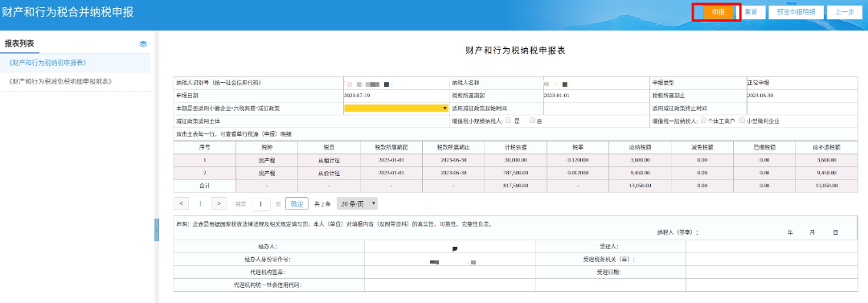Viewport: 868px width, 303px height.
Task: Select row 2 房产税 从价计征
Action: [515, 173]
